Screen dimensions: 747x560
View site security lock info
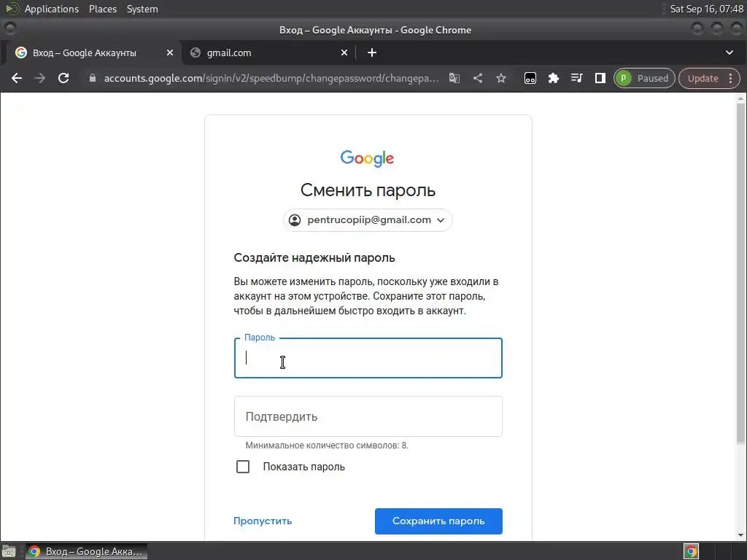point(93,79)
